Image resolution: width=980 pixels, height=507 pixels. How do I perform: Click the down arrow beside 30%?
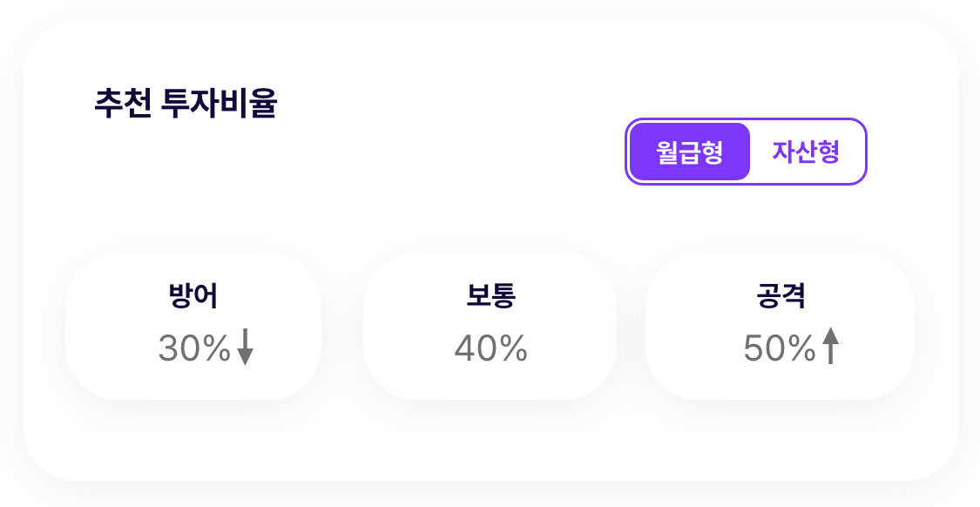tap(246, 347)
